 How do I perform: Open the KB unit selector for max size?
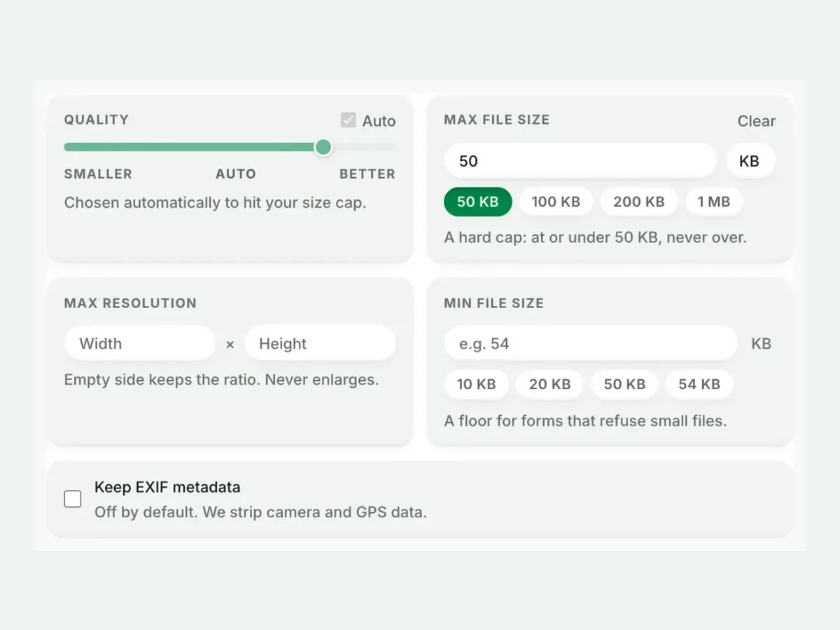(750, 161)
